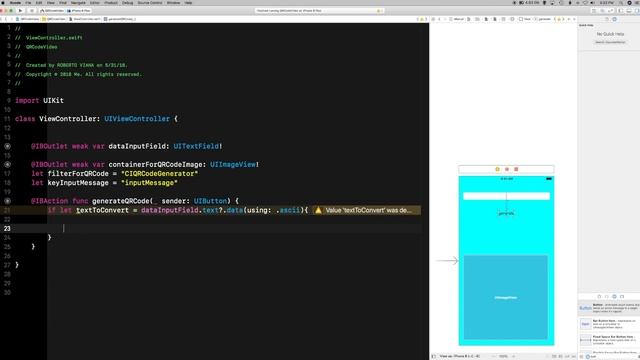This screenshot has width=640, height=360.
Task: Open the QRCodeVideo project jump bar segment
Action: tap(27, 19)
